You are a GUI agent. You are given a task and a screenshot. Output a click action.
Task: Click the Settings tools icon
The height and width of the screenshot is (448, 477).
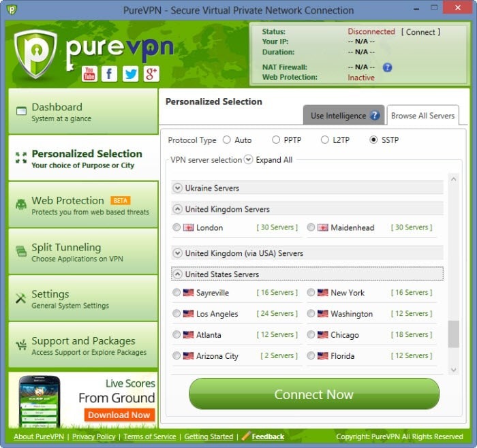coord(21,298)
